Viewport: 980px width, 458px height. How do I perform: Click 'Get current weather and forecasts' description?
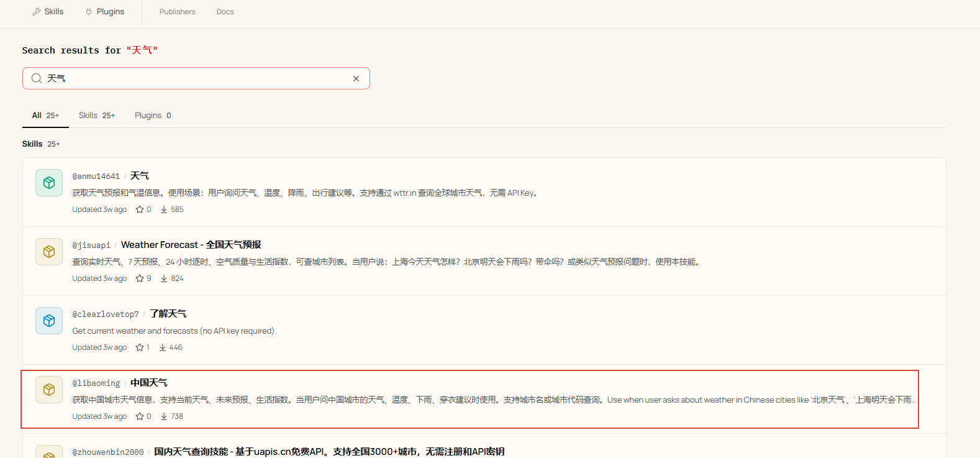pyautogui.click(x=175, y=331)
